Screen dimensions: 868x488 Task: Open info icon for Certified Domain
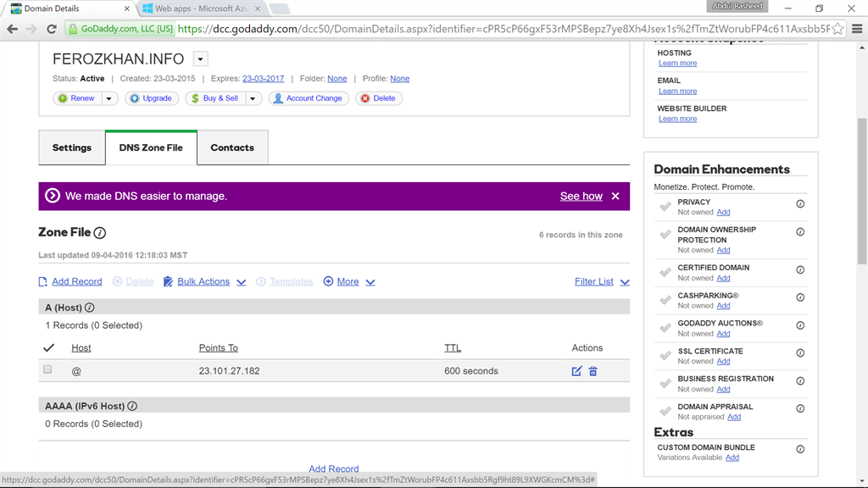click(800, 270)
